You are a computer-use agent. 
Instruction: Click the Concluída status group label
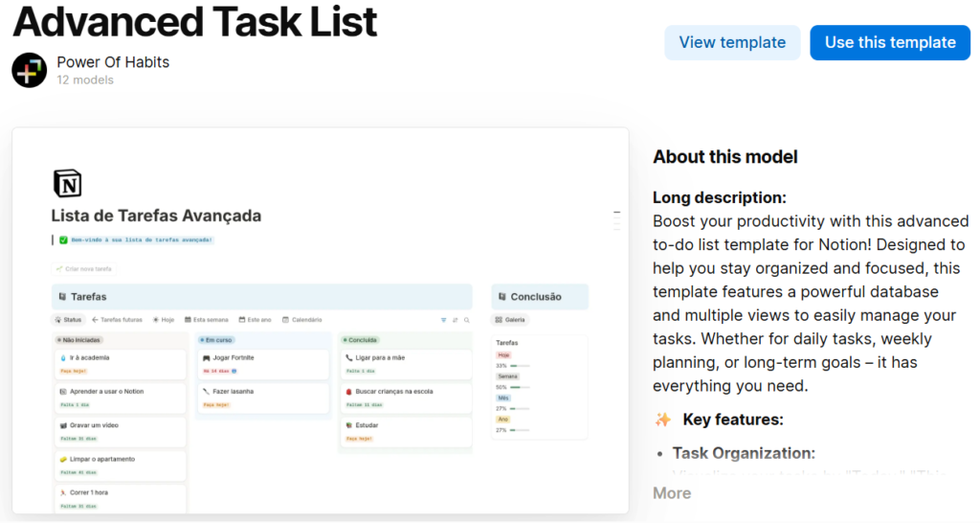(360, 340)
